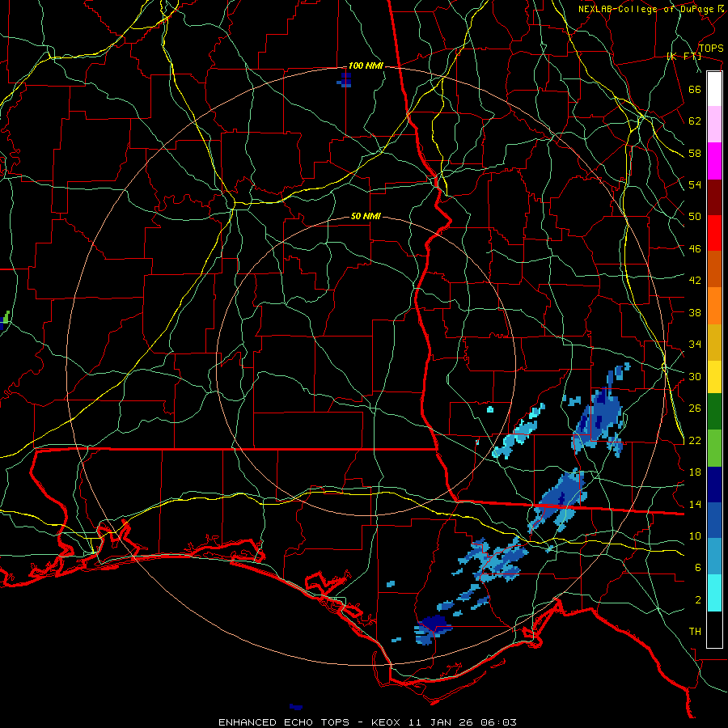728x728 pixels.
Task: Click the medium blue legend swatch
Action: pos(714,520)
